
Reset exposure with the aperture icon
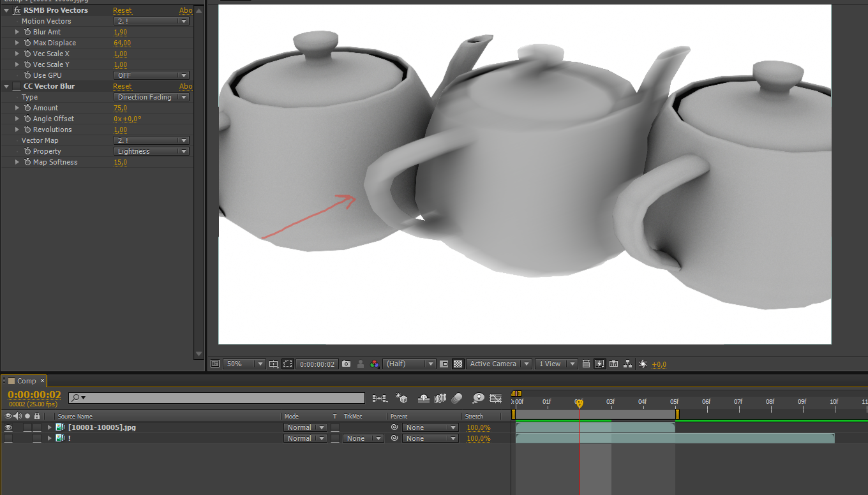643,364
